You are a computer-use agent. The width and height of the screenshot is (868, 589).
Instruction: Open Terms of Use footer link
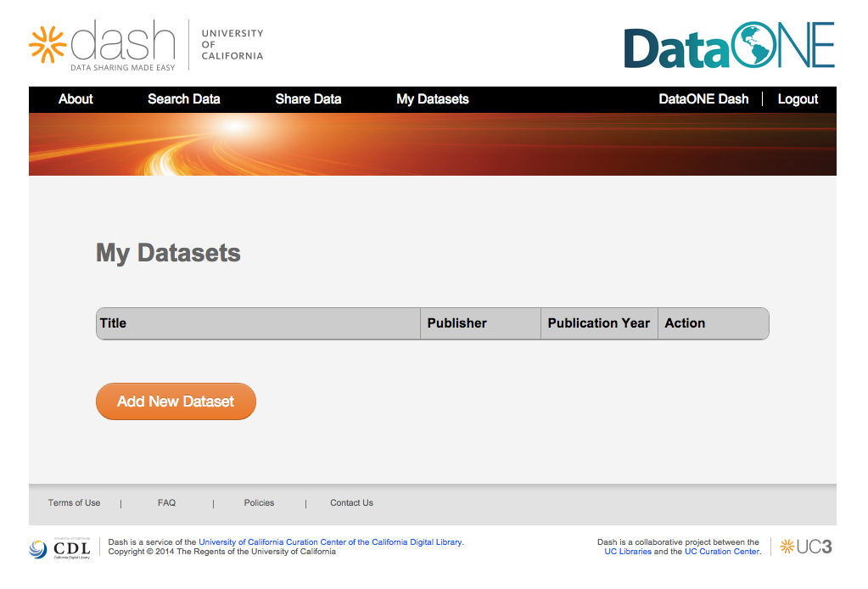coord(74,502)
